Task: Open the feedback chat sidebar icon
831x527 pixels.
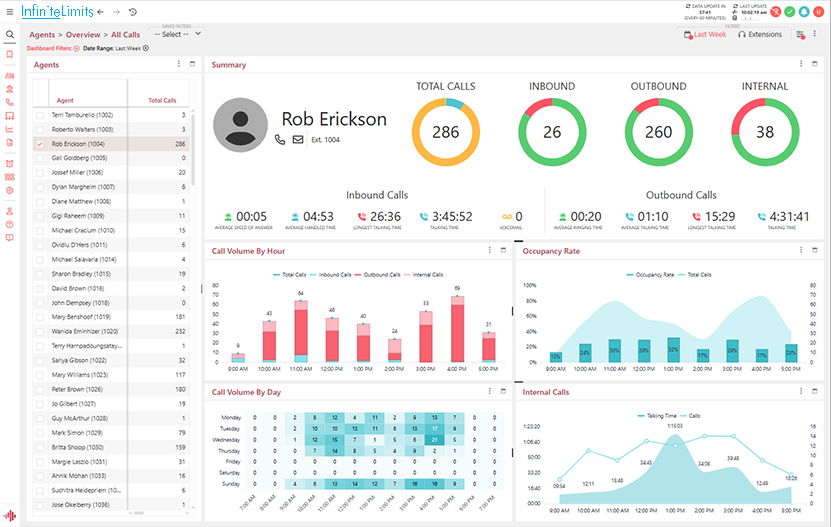Action: point(10,238)
